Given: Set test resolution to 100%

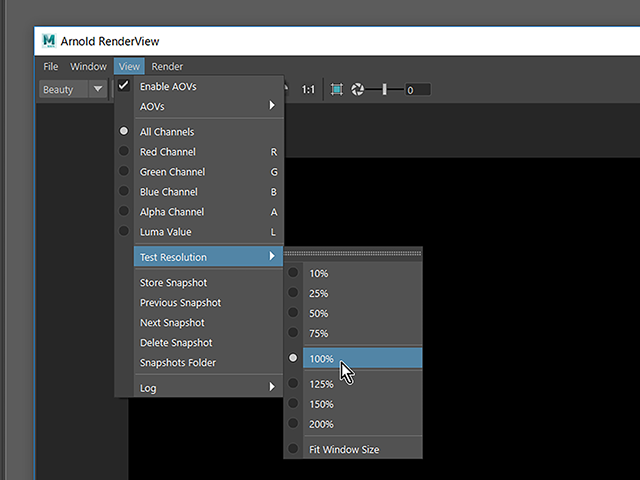Looking at the screenshot, I should pyautogui.click(x=353, y=358).
